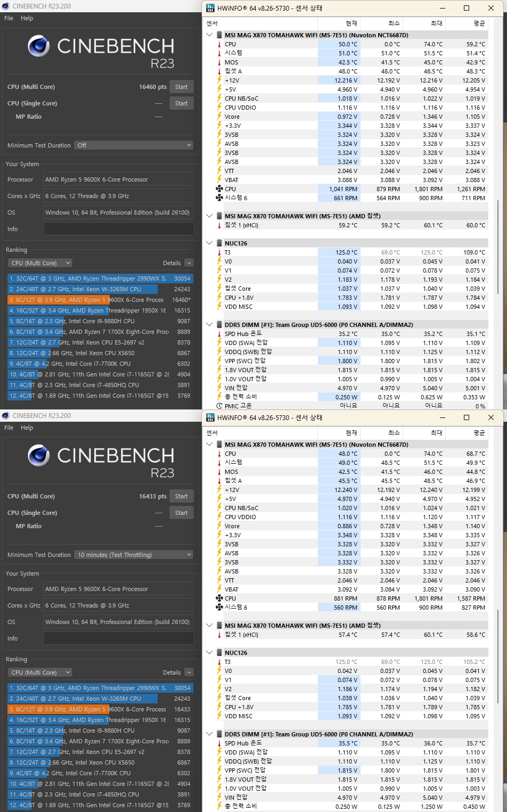The image size is (507, 812).
Task: Click Details label in 16433 pts Cinebench ranking
Action: (171, 672)
